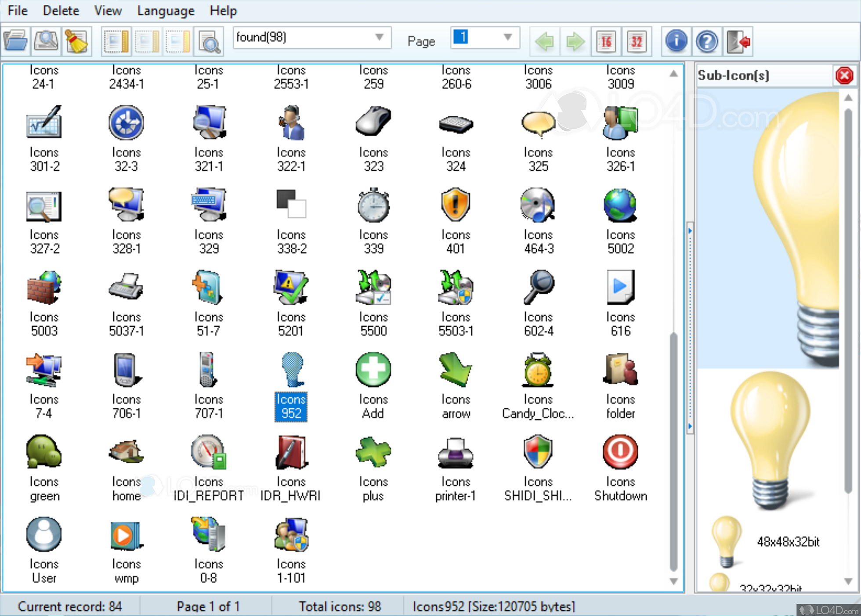Open the Language menu
This screenshot has width=861, height=616.
click(166, 11)
